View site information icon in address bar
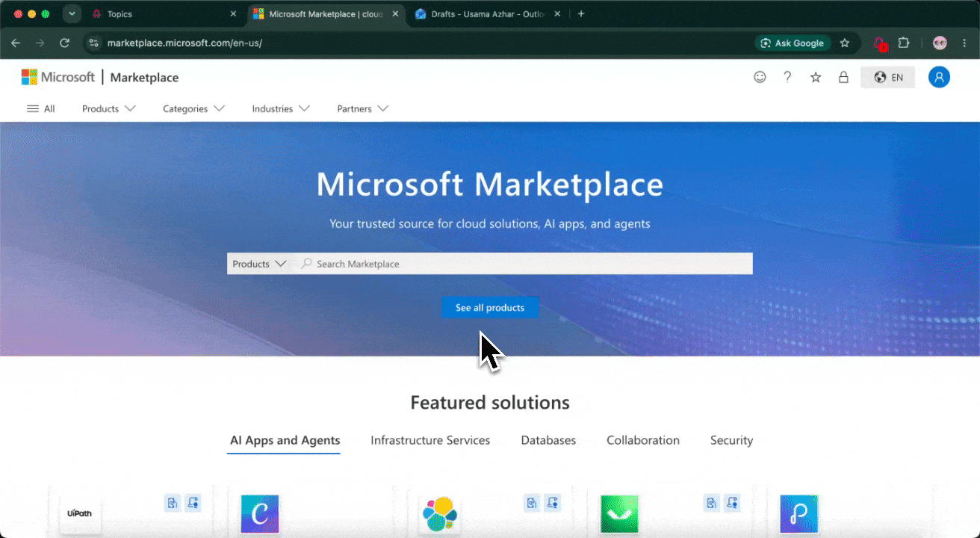Screen dimensions: 980x538 click(x=93, y=43)
